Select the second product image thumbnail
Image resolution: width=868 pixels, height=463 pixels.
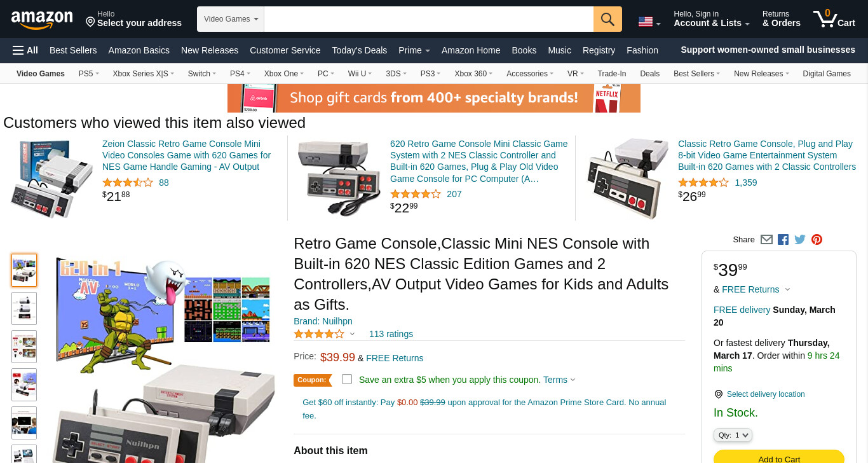pos(24,308)
